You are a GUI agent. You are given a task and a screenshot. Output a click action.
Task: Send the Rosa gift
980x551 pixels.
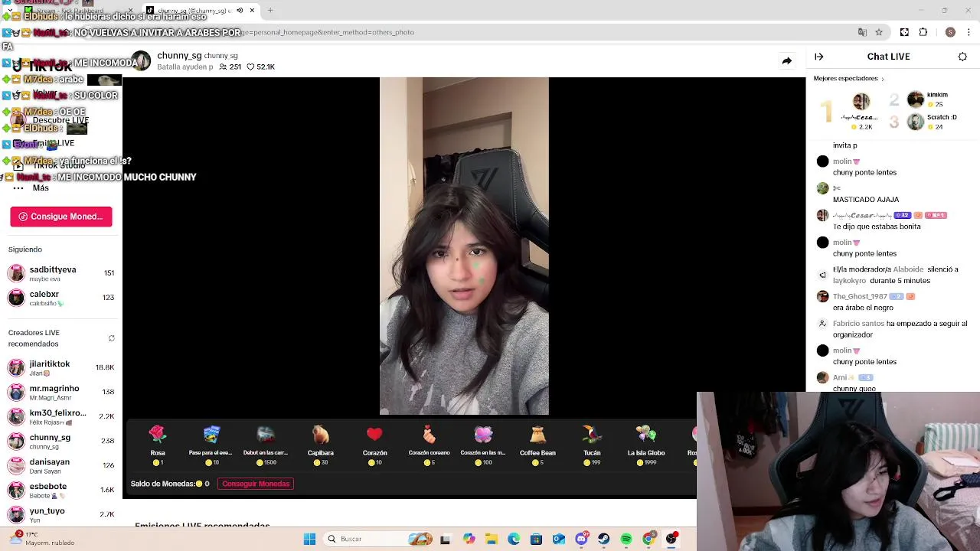click(158, 445)
